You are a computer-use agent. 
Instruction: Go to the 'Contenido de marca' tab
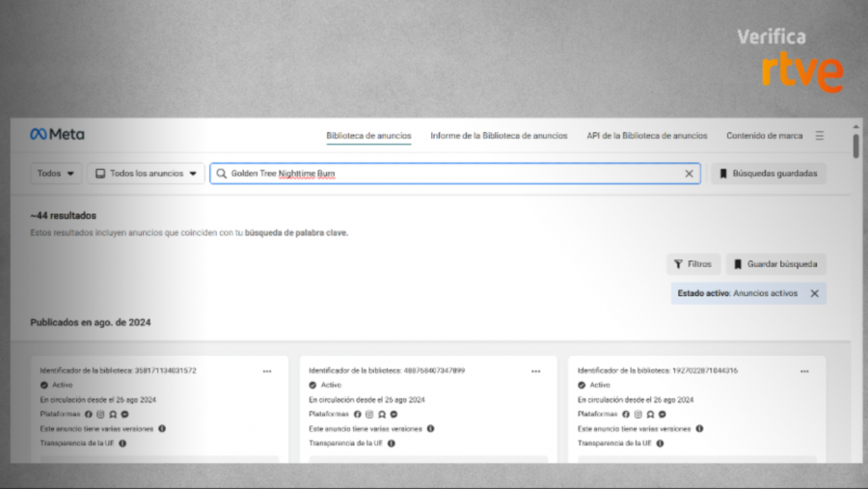pyautogui.click(x=764, y=136)
